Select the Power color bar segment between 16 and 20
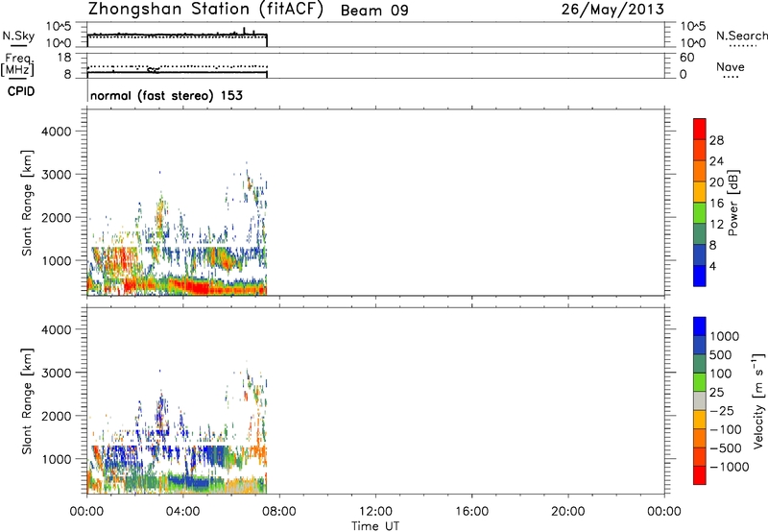768x532 pixels. point(700,191)
